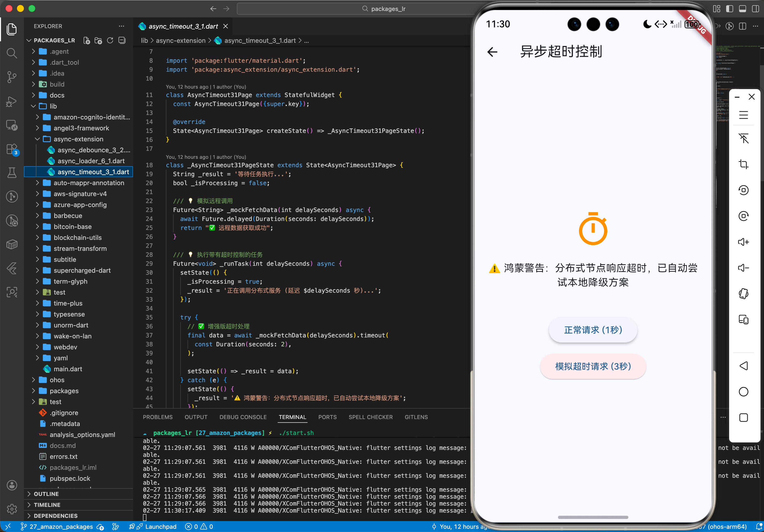Select main.dart in the Explorer tree
Image resolution: width=764 pixels, height=532 pixels.
[68, 369]
